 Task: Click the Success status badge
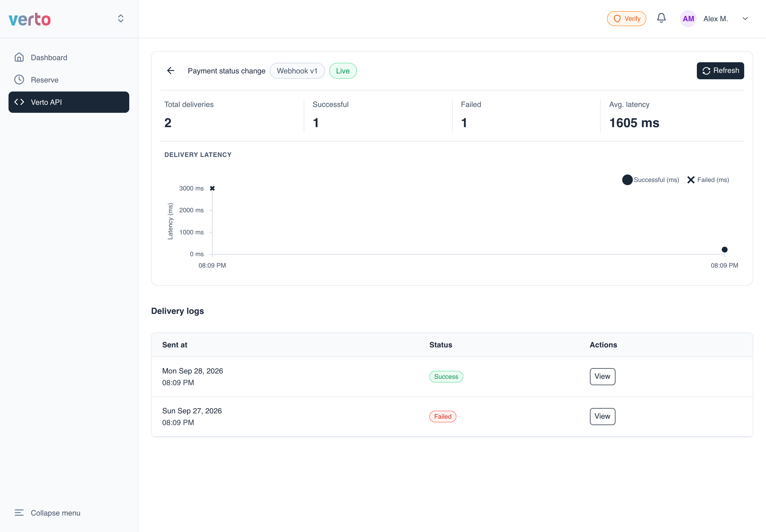point(446,377)
